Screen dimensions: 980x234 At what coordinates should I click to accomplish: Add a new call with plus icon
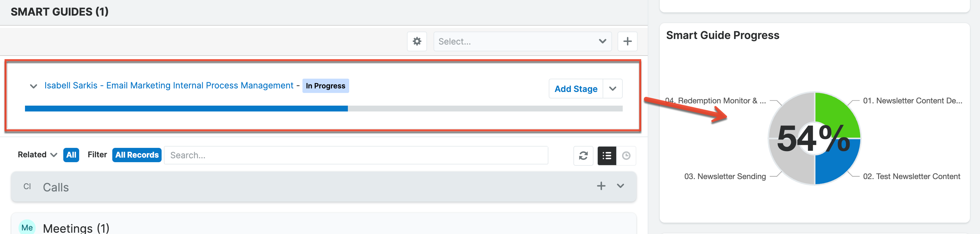[601, 186]
